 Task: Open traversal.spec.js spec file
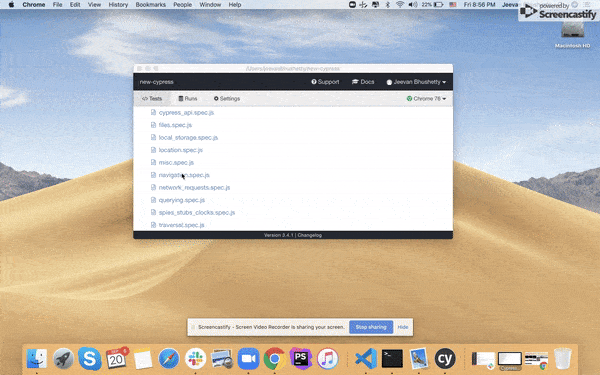[x=181, y=225]
